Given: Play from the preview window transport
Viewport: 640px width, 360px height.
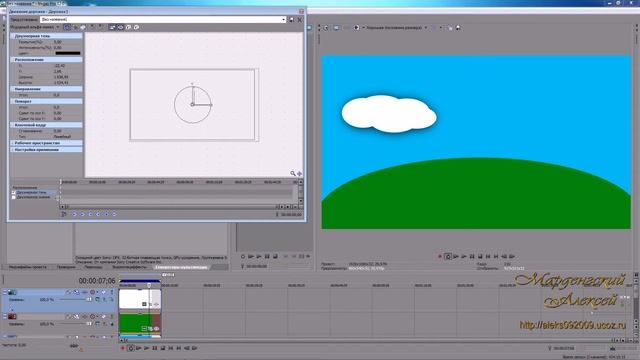Looking at the screenshot, I should pos(464,256).
